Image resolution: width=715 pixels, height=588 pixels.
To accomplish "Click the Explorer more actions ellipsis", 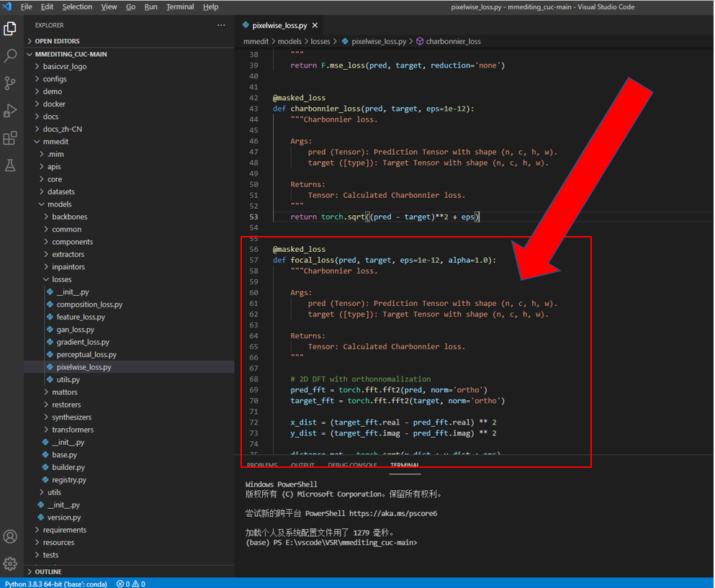I will [221, 25].
